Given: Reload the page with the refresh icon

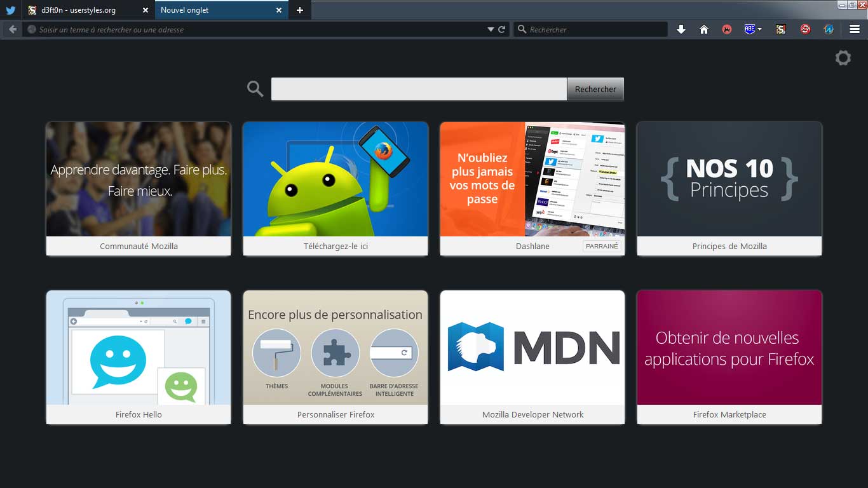Looking at the screenshot, I should [501, 29].
